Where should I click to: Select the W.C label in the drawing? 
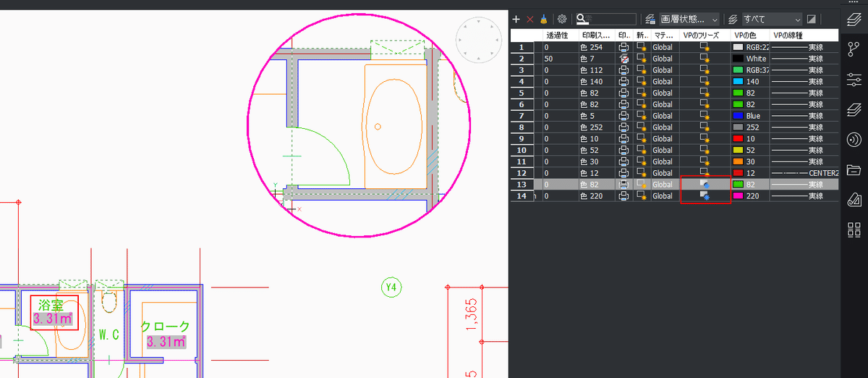109,335
